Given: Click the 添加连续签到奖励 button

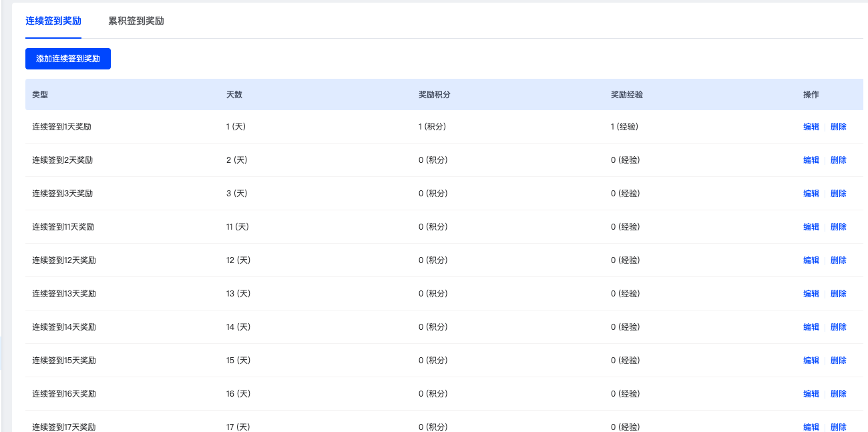Looking at the screenshot, I should tap(68, 59).
